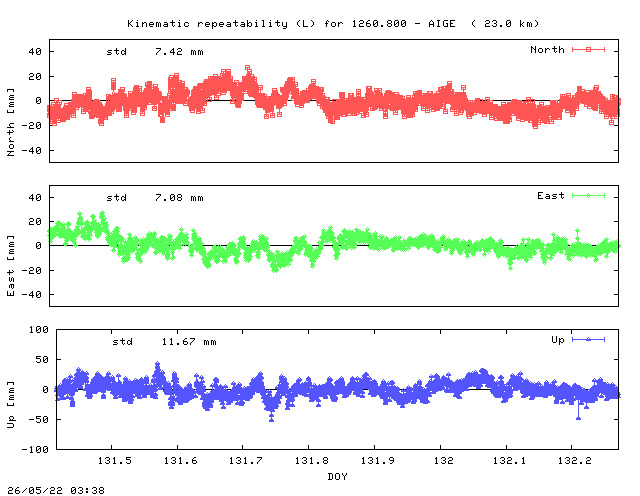Click the 131.9 x-axis tick label
This screenshot has width=640, height=496.
coord(378,461)
